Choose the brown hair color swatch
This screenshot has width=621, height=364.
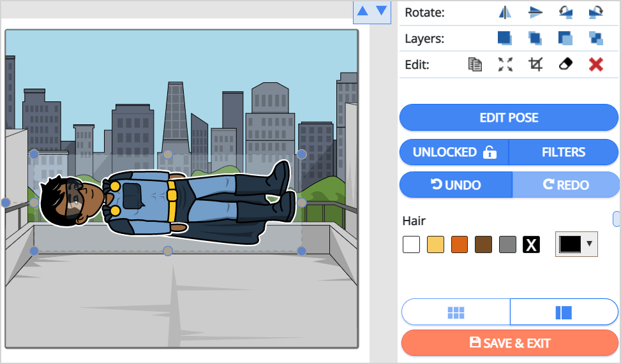[x=484, y=245]
